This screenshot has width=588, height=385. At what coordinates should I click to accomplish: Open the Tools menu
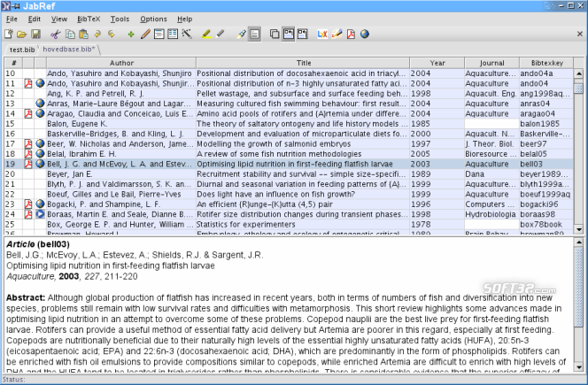120,19
